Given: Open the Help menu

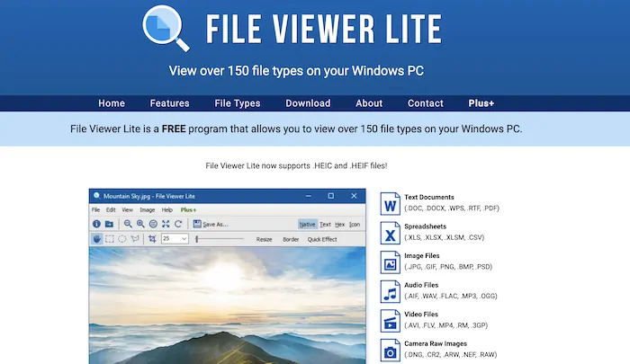Looking at the screenshot, I should (x=167, y=210).
